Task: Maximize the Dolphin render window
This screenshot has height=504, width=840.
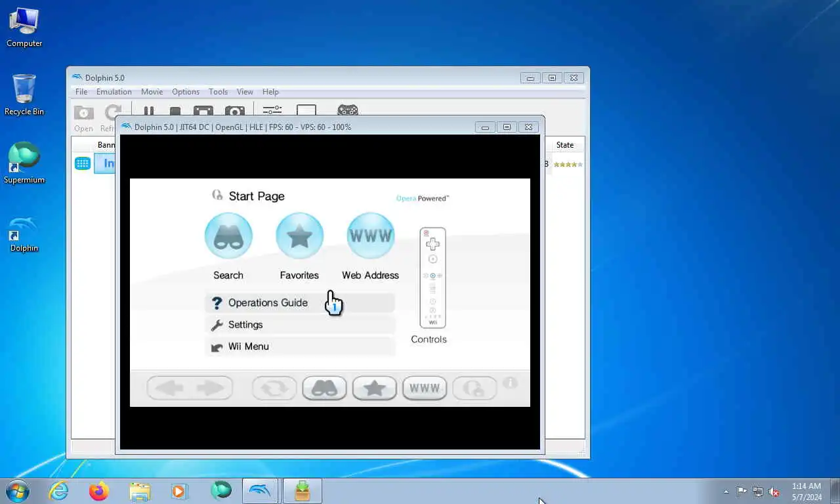Action: [507, 127]
